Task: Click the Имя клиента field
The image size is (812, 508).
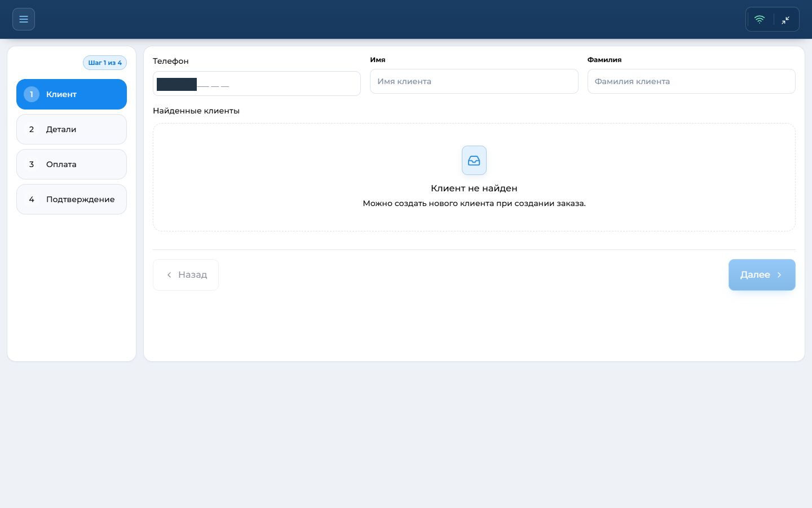Action: coord(474,81)
